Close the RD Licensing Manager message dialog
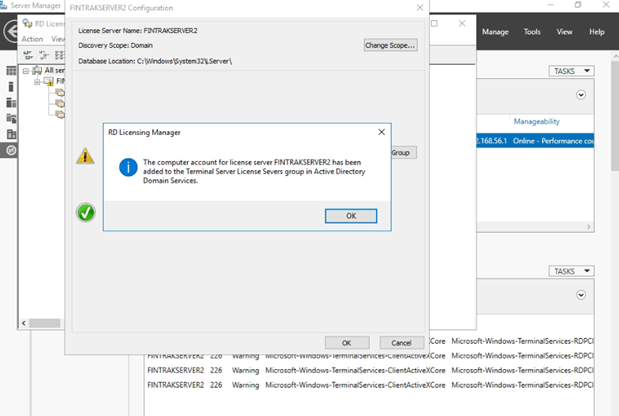The height and width of the screenshot is (416, 619). 381,131
